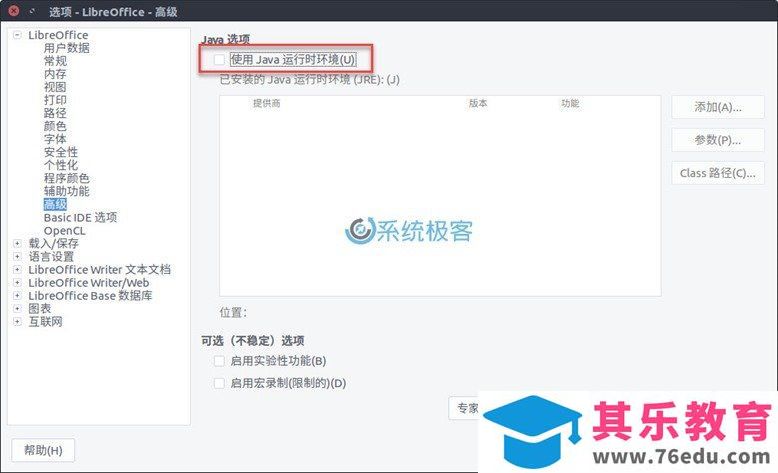Click the 帮助(H) button

coord(43,450)
